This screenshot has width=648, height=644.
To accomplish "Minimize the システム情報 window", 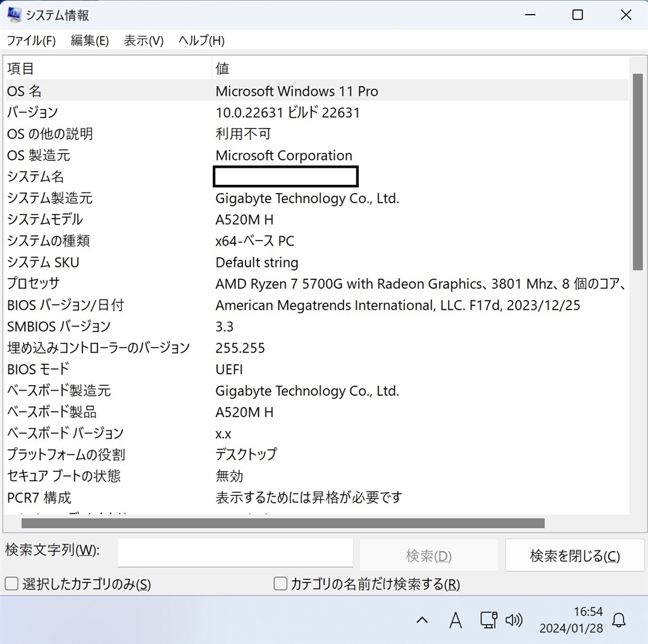I will coord(530,15).
